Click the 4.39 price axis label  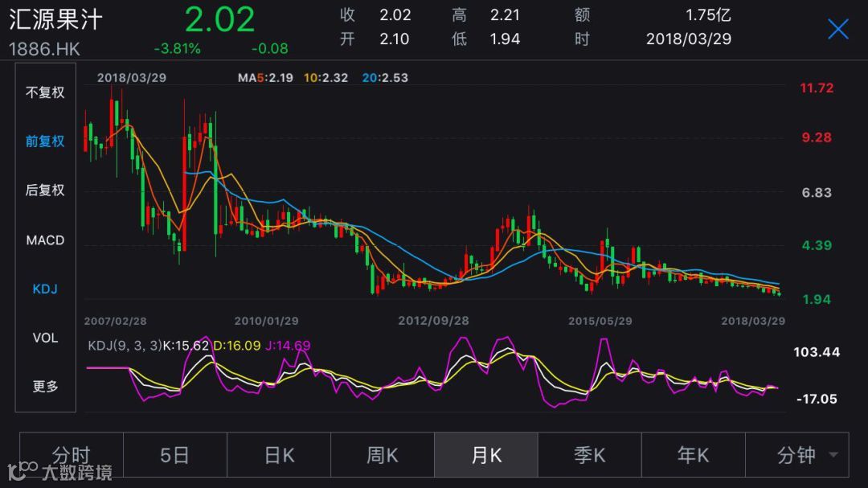[817, 245]
